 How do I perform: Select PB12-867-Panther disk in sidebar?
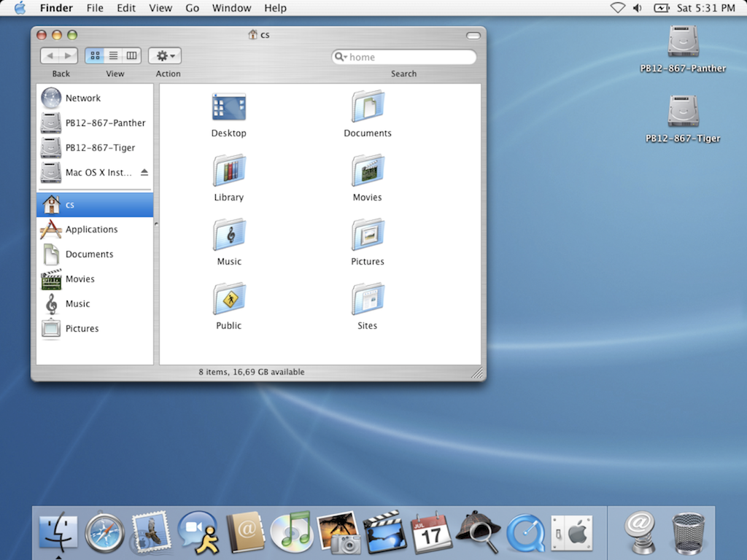(x=95, y=122)
